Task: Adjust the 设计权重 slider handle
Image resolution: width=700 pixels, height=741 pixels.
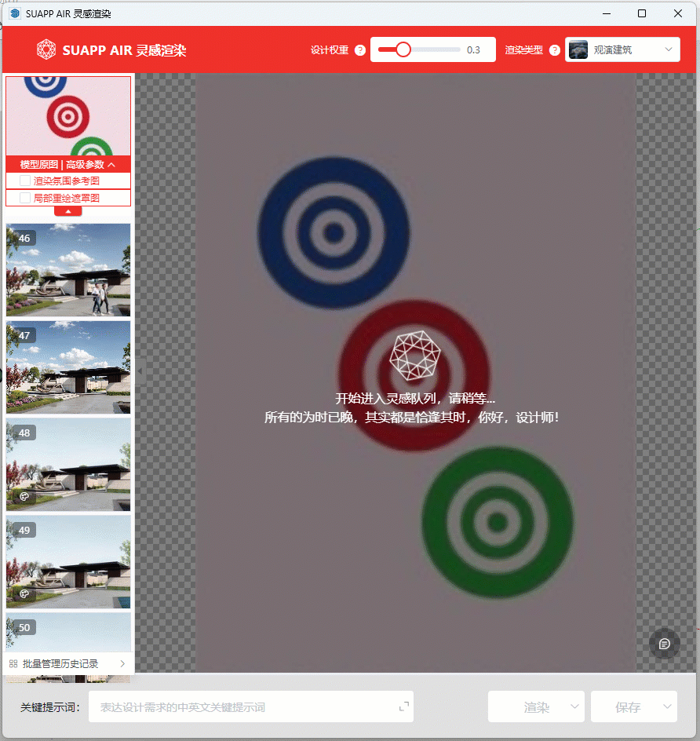Action: pyautogui.click(x=403, y=49)
